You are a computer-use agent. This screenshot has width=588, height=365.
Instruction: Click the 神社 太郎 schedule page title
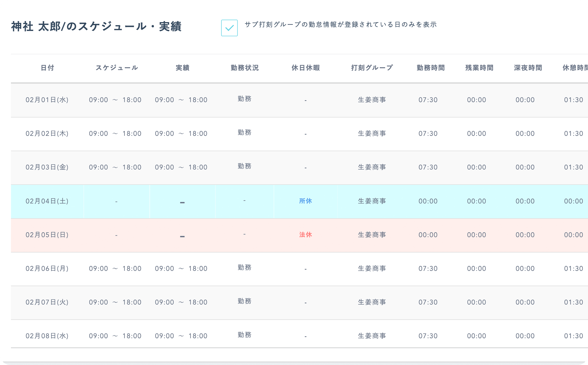(96, 26)
